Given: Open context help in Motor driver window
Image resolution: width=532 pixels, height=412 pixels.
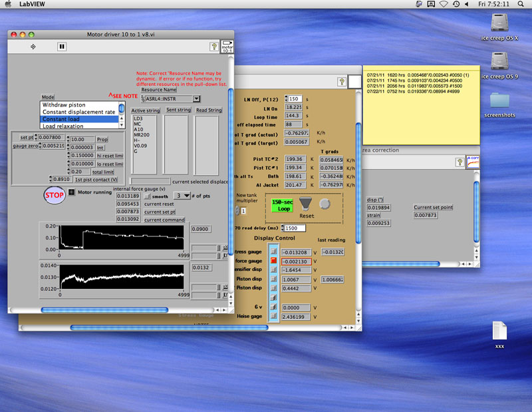Looking at the screenshot, I should pos(214,47).
